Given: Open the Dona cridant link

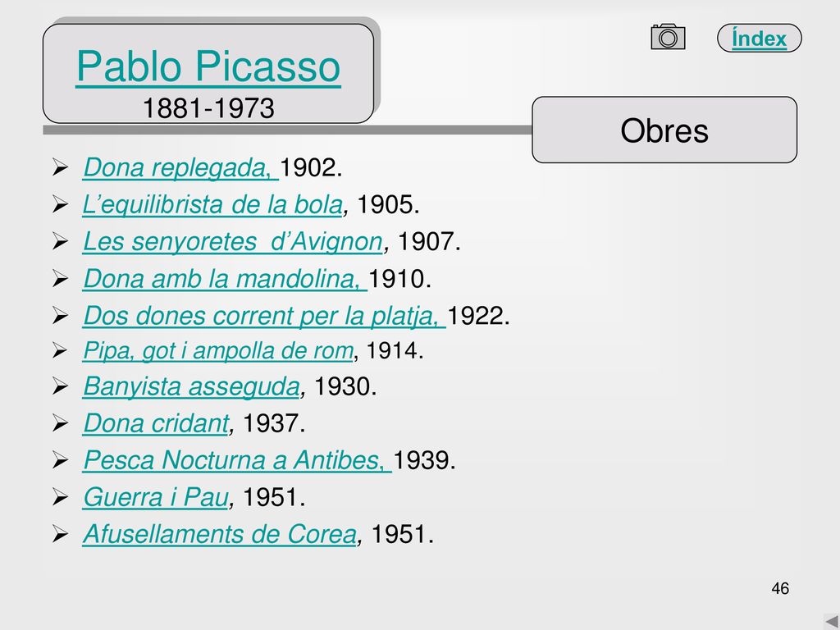Looking at the screenshot, I should [156, 423].
